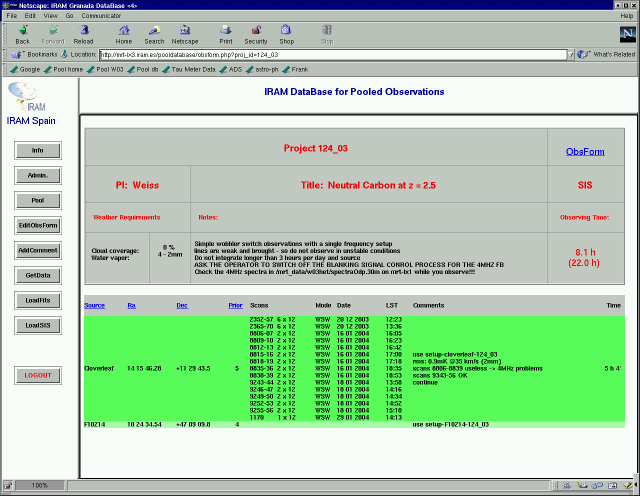The image size is (640, 496).
Task: Click the Admin. sidebar button
Action: pyautogui.click(x=38, y=176)
